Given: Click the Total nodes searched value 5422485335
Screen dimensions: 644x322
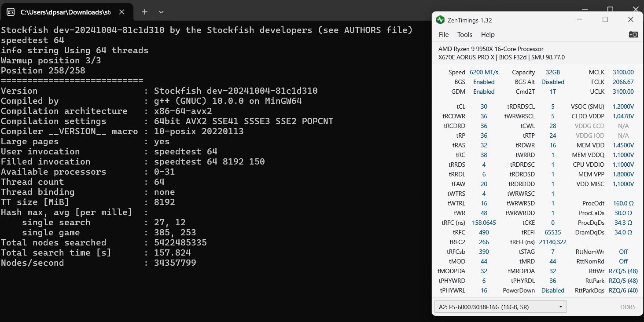Looking at the screenshot, I should [x=180, y=243].
